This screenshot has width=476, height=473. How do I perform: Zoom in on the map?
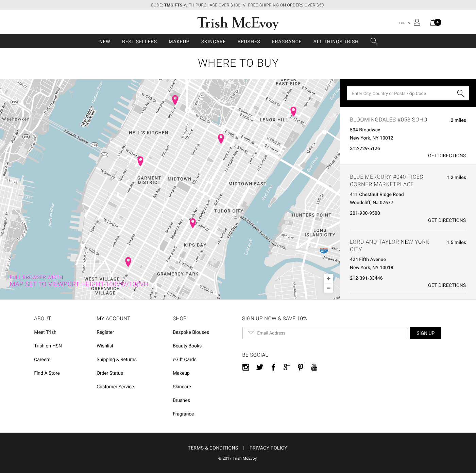pyautogui.click(x=328, y=279)
